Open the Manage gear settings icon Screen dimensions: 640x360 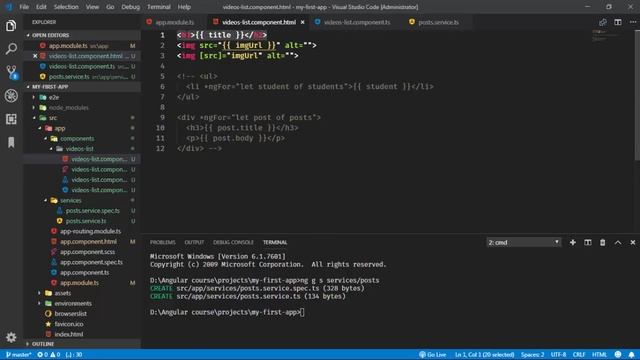(11, 337)
